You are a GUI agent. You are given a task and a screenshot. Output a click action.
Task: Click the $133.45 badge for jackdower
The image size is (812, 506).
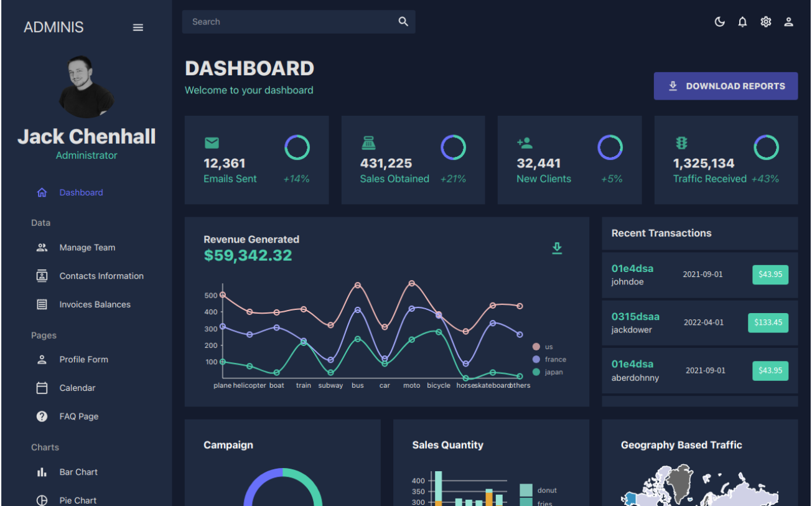click(x=768, y=322)
